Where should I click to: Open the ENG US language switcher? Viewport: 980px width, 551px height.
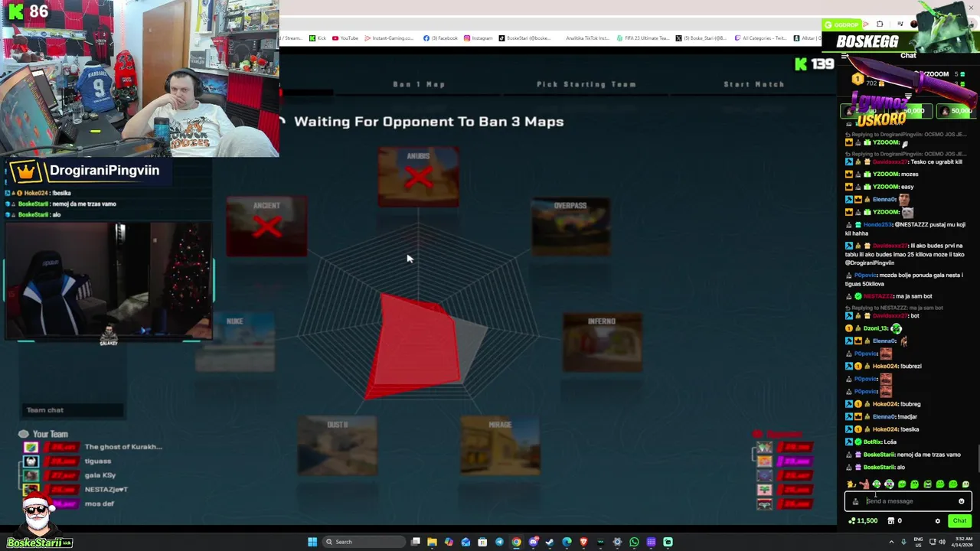919,542
